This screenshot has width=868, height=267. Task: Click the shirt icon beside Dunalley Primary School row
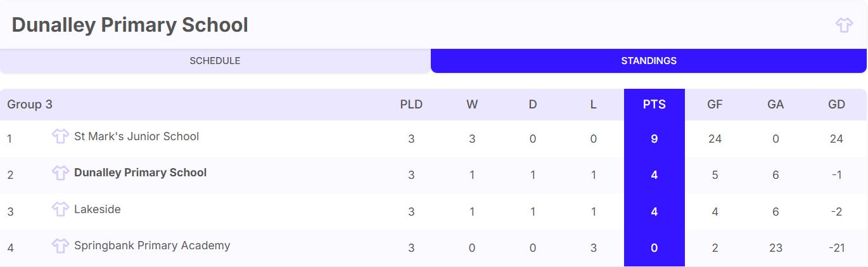(x=60, y=173)
